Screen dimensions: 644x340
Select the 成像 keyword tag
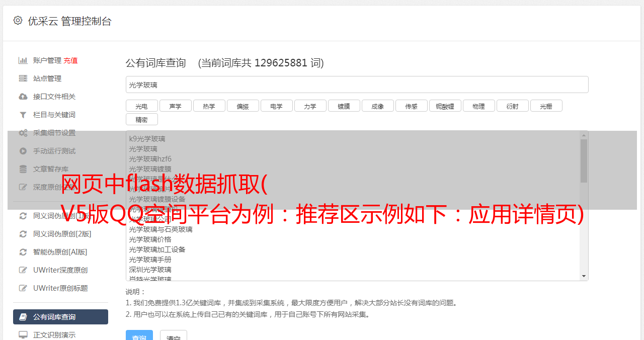378,106
